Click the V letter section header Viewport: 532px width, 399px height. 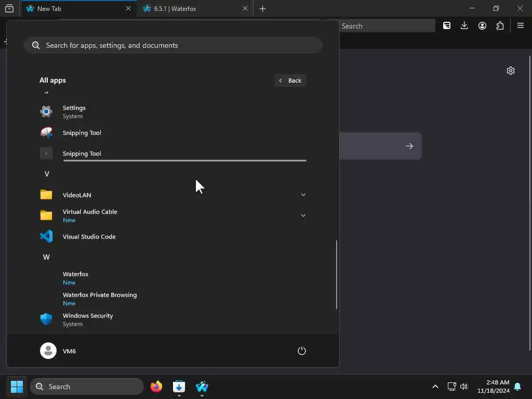47,174
